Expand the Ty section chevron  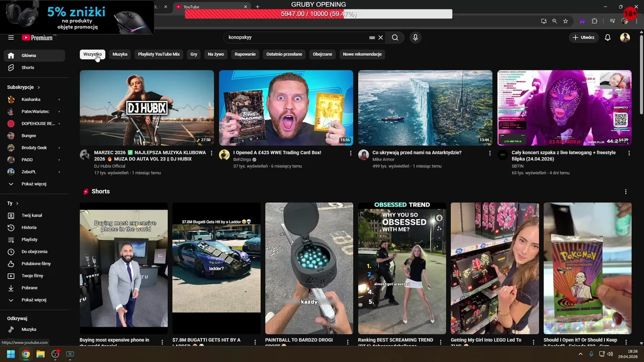(x=17, y=204)
